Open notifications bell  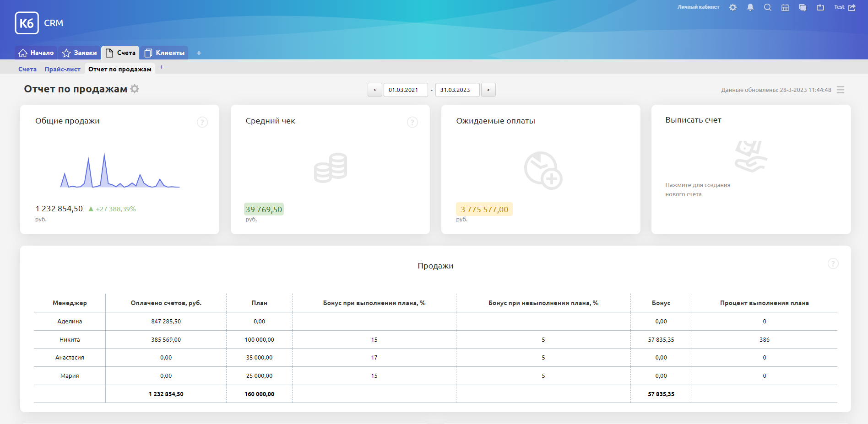point(750,7)
